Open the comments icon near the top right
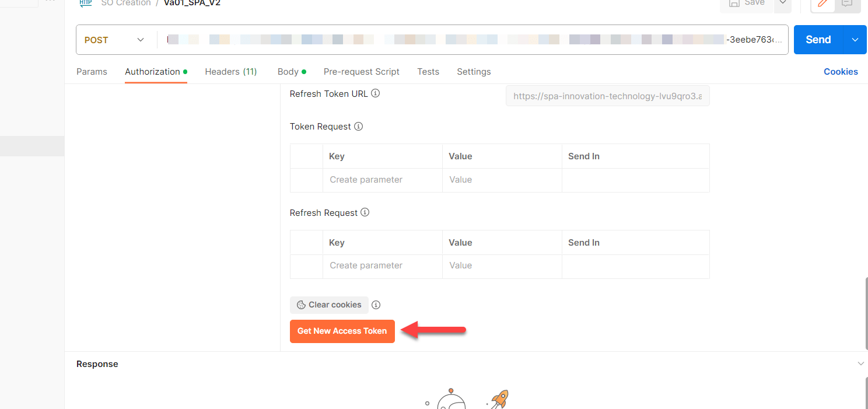The width and height of the screenshot is (868, 409). pyautogui.click(x=846, y=4)
